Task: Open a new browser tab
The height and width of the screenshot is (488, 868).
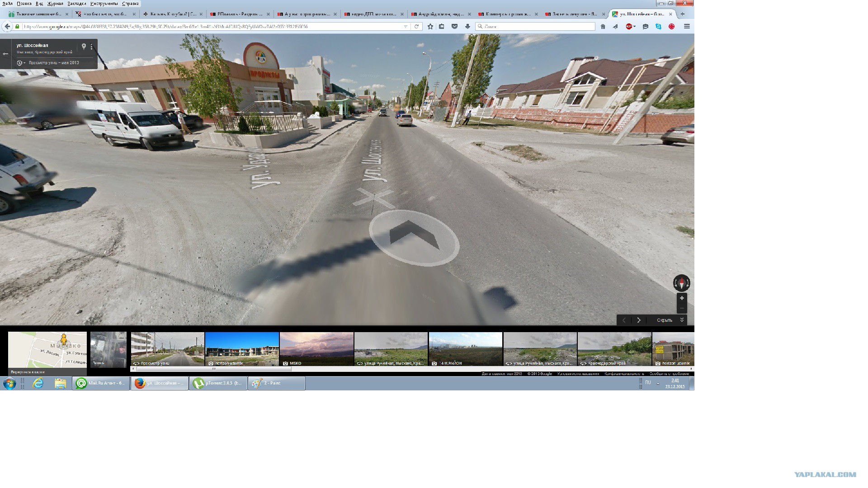Action: [683, 14]
